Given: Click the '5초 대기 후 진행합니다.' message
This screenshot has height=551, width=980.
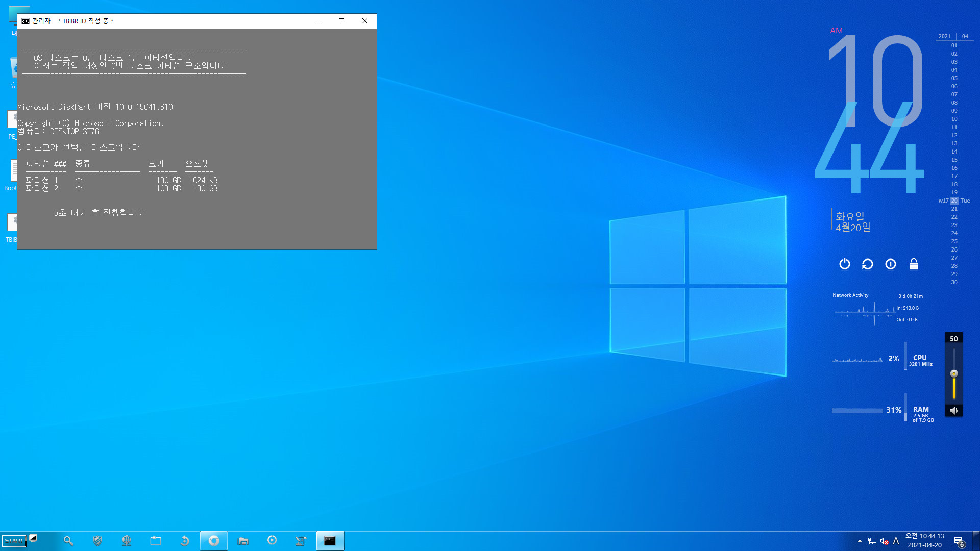Looking at the screenshot, I should (101, 213).
